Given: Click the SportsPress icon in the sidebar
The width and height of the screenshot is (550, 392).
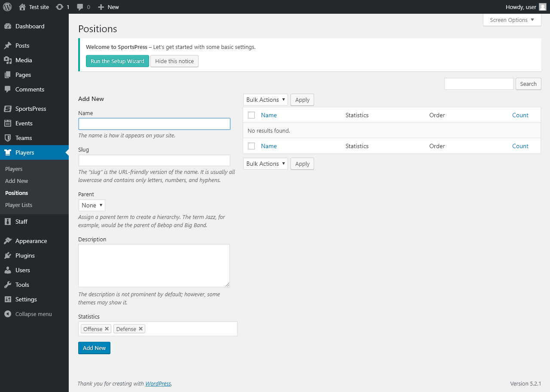Looking at the screenshot, I should [8, 109].
